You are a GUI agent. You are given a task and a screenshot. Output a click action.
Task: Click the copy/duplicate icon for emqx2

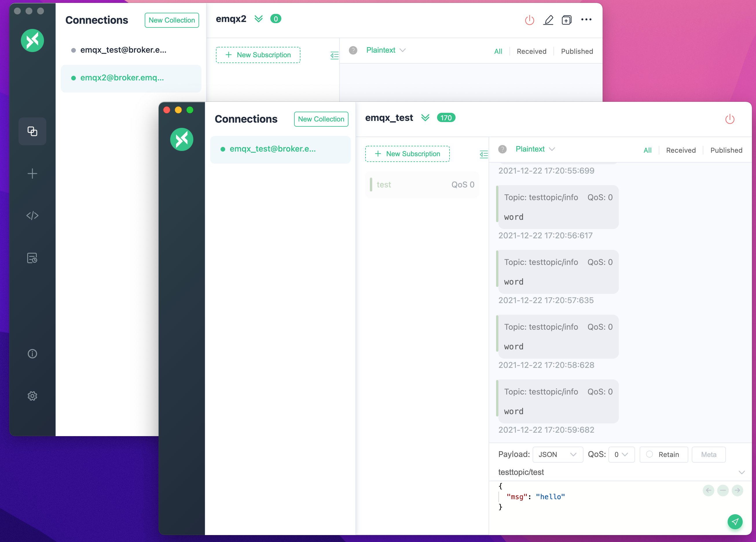tap(565, 19)
